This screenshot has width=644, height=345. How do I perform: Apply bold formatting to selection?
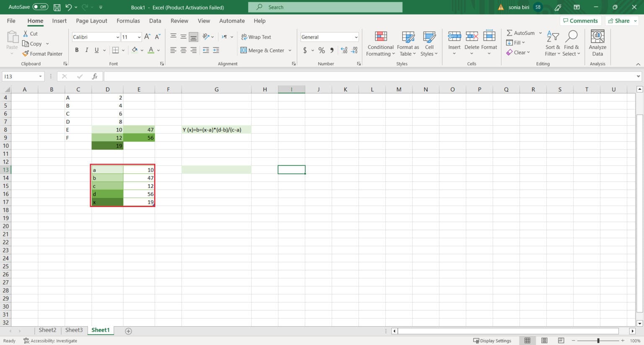click(77, 50)
